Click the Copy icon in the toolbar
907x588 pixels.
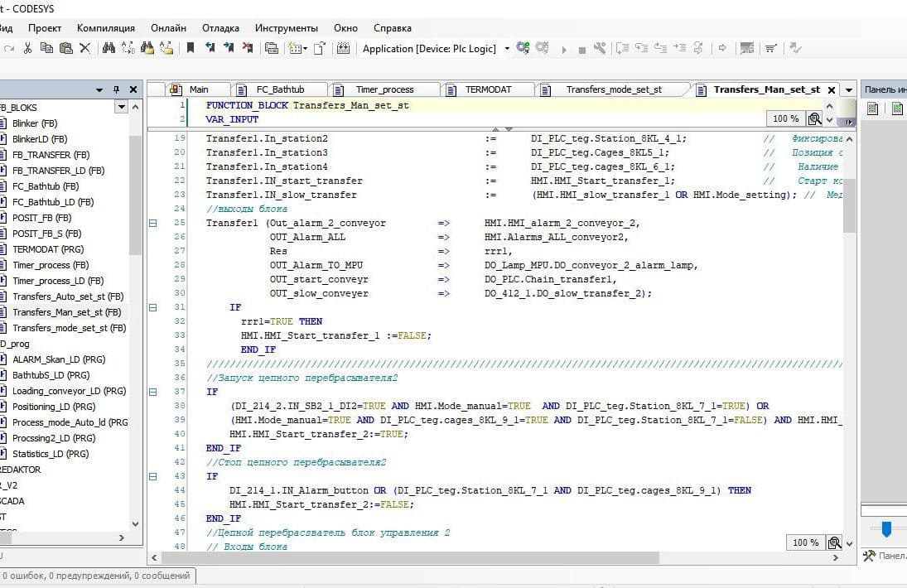pyautogui.click(x=47, y=49)
